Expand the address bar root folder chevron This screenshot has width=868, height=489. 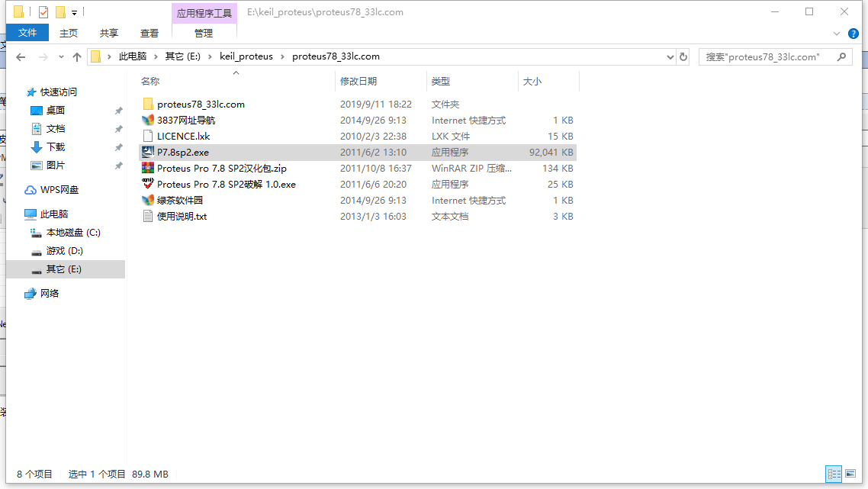point(109,56)
